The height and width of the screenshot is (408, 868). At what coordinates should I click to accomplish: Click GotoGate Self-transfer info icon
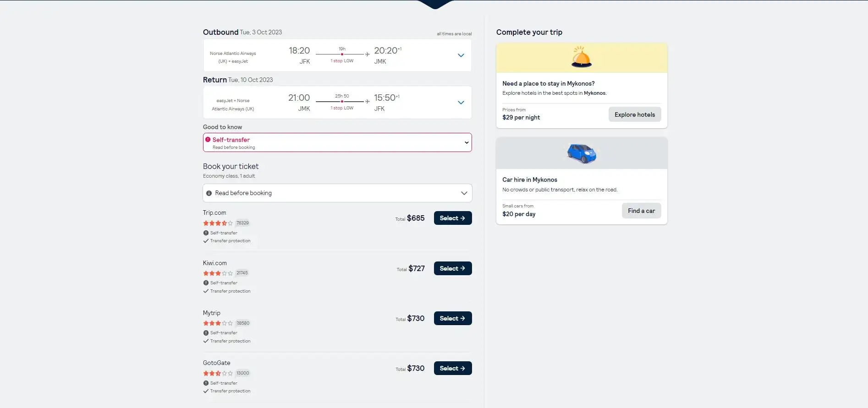pyautogui.click(x=206, y=383)
